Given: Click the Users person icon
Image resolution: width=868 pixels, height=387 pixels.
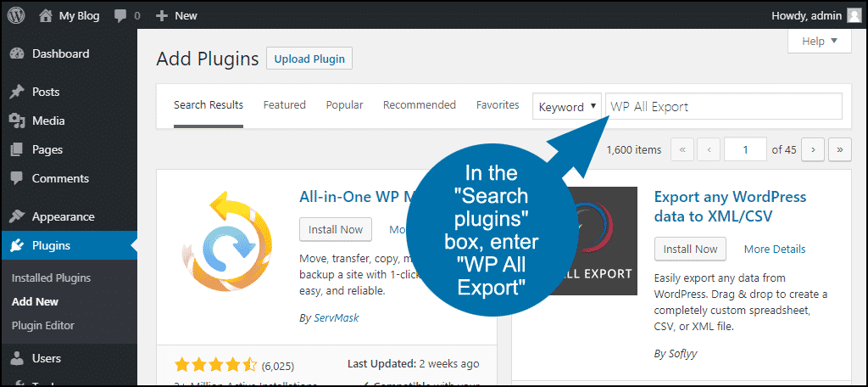Looking at the screenshot, I should [x=18, y=359].
